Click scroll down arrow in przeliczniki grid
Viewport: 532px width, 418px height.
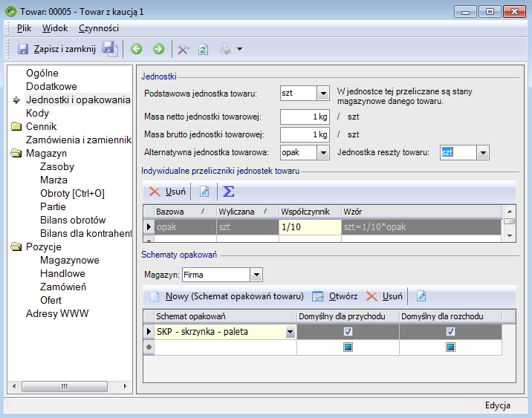[x=510, y=235]
